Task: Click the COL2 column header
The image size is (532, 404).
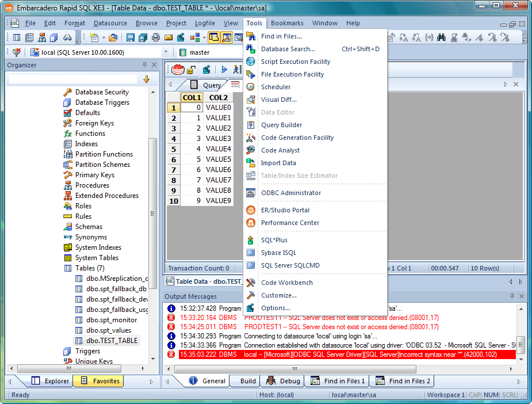Action: (x=218, y=97)
